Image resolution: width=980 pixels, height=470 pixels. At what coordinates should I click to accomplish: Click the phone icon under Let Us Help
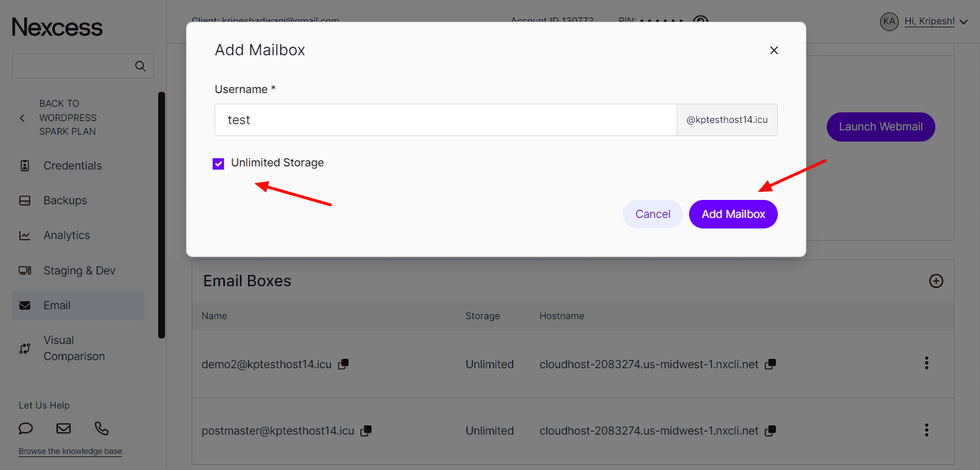[x=102, y=428]
